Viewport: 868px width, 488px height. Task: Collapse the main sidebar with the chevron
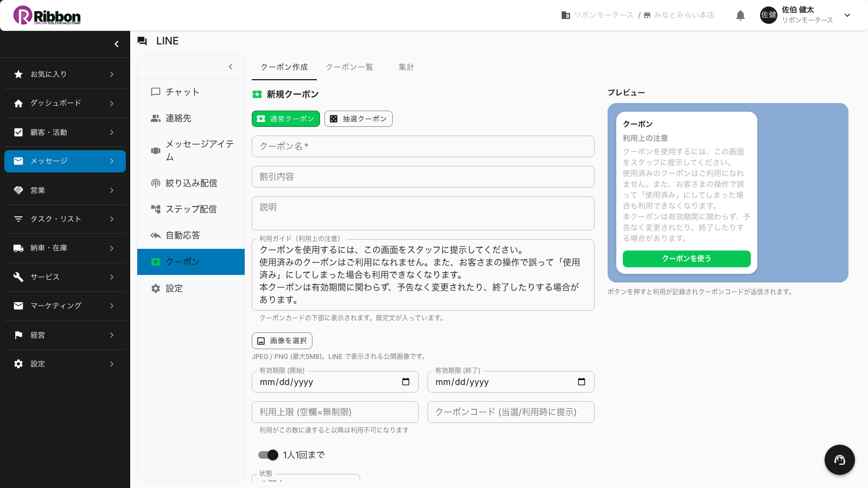pyautogui.click(x=117, y=44)
